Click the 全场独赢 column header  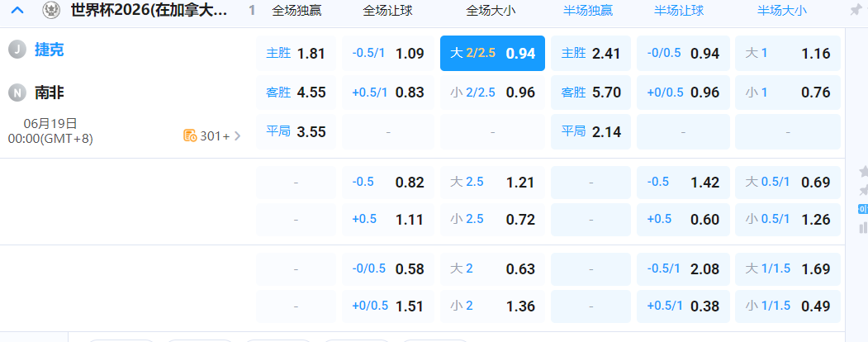[296, 11]
